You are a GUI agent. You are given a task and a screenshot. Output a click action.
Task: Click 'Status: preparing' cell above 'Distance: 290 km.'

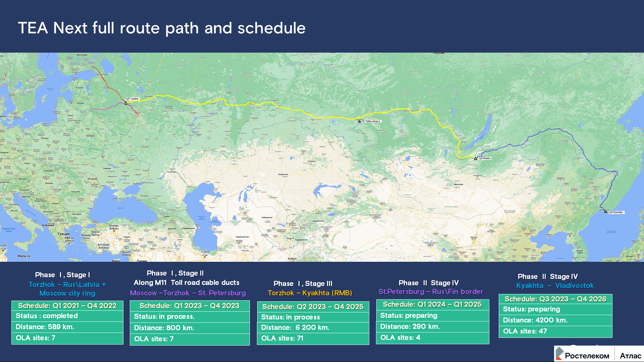click(433, 316)
